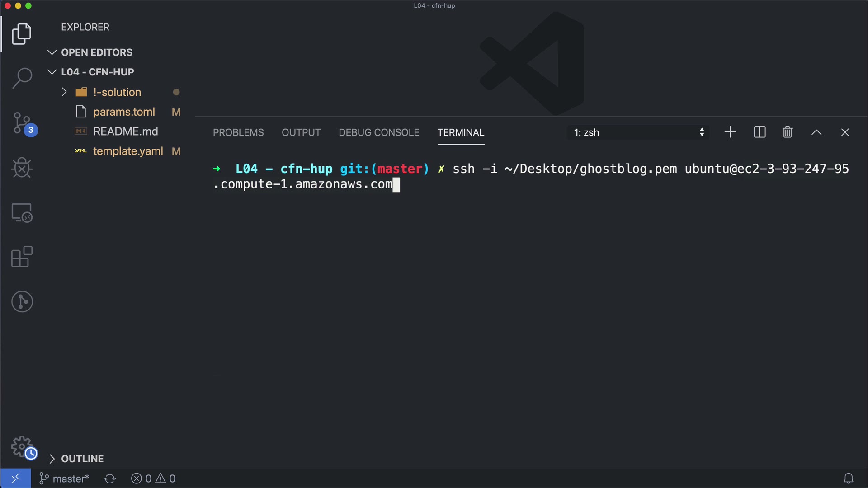Open the 1: zsh terminal selector dropdown
Image resolution: width=868 pixels, height=488 pixels.
tap(637, 132)
